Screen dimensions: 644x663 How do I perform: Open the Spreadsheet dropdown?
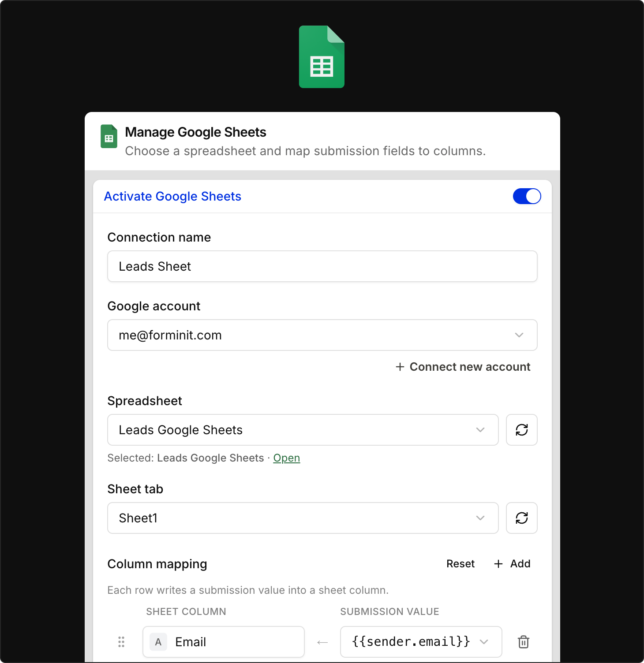[303, 430]
